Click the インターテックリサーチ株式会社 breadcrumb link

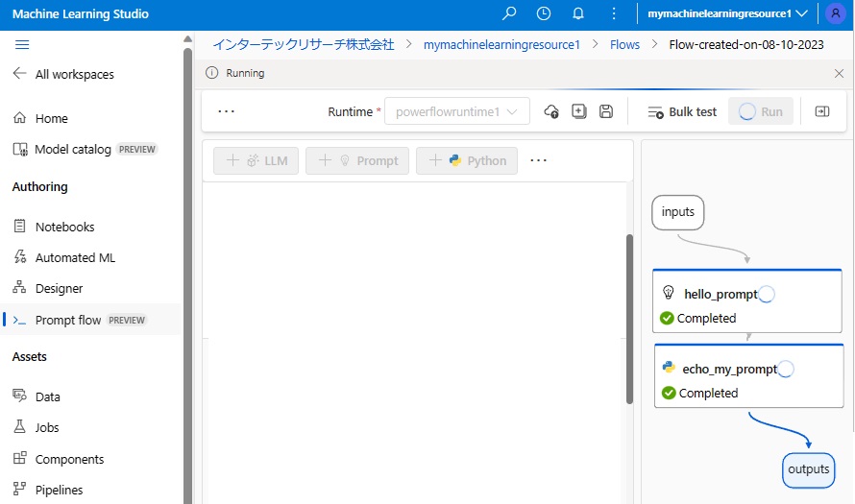304,45
